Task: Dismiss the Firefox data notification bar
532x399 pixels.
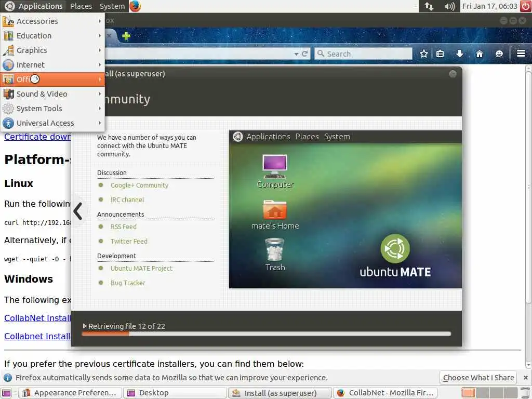Action: (x=525, y=378)
